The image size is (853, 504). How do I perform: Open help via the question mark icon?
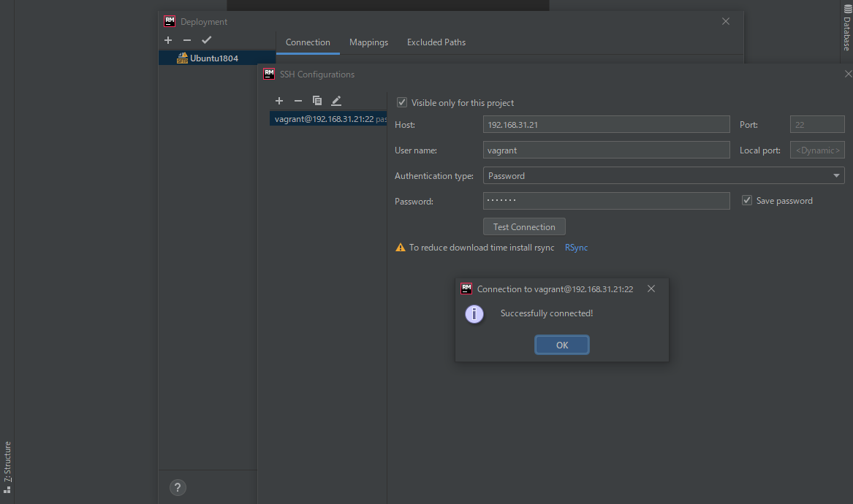(177, 487)
